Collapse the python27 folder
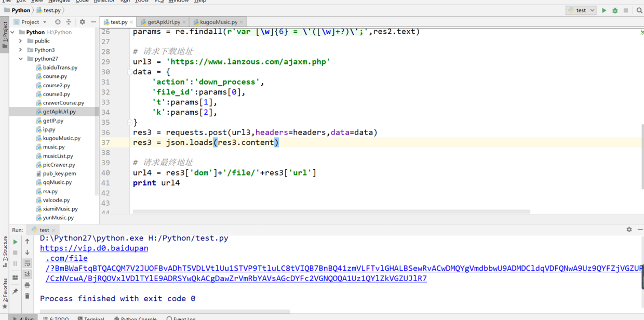644x320 pixels. tap(21, 59)
